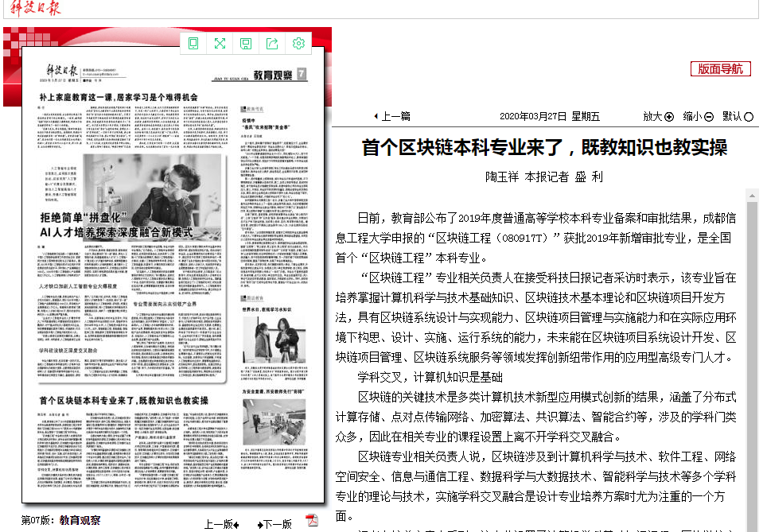Image resolution: width=763 pixels, height=532 pixels.
Task: Click the date 2020年03月27日 星期五
Action: [x=550, y=116]
